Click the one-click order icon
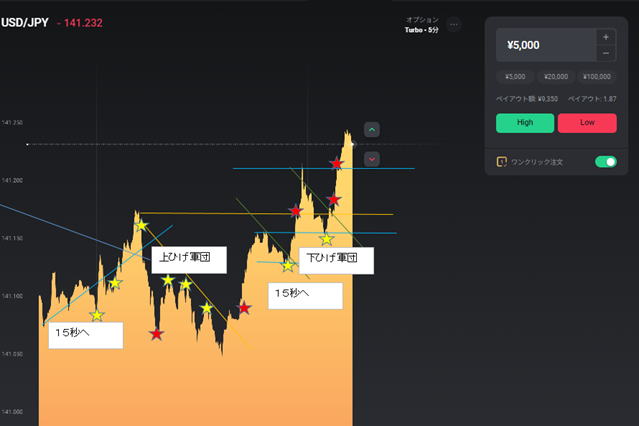Image resolution: width=639 pixels, height=426 pixels. 502,161
